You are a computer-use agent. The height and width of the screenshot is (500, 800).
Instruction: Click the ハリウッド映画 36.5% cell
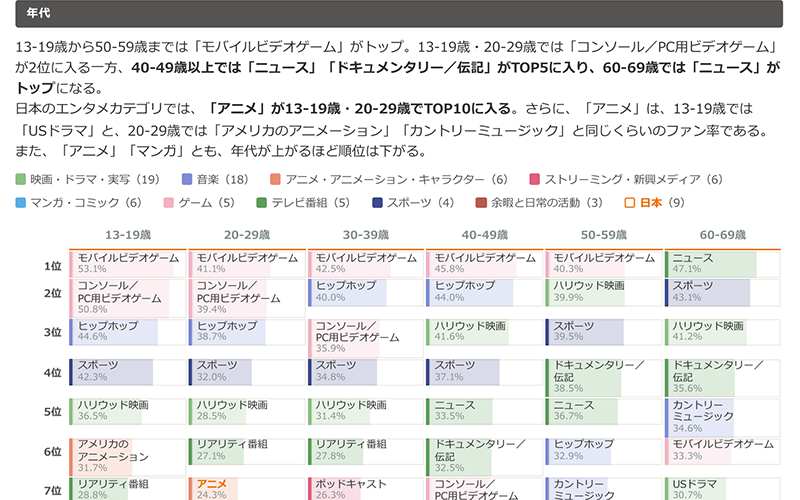click(128, 412)
